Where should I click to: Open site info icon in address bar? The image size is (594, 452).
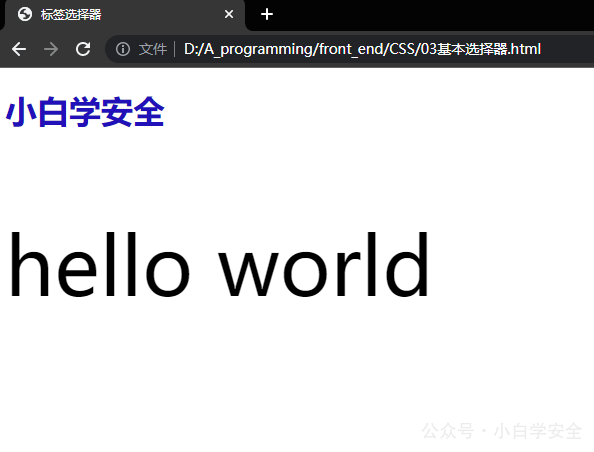point(123,49)
